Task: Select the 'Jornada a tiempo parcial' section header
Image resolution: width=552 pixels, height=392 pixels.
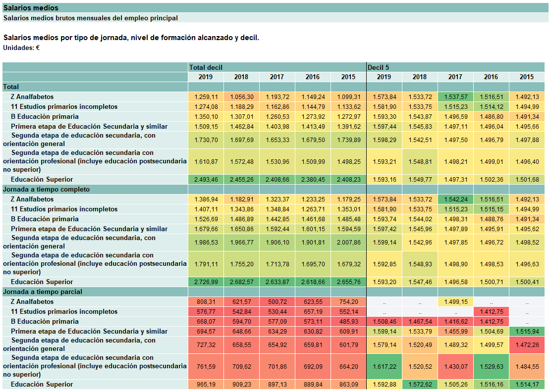Action: click(x=274, y=292)
